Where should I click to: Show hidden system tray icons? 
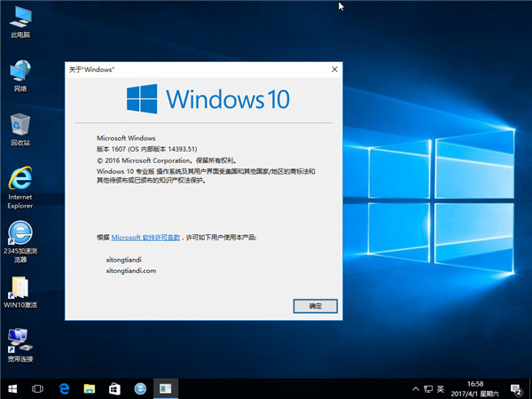pyautogui.click(x=415, y=389)
